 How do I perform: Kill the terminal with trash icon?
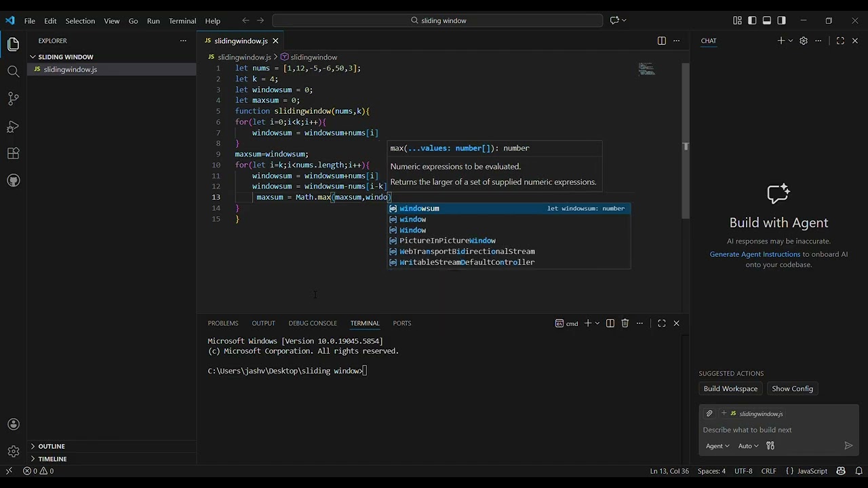point(625,323)
